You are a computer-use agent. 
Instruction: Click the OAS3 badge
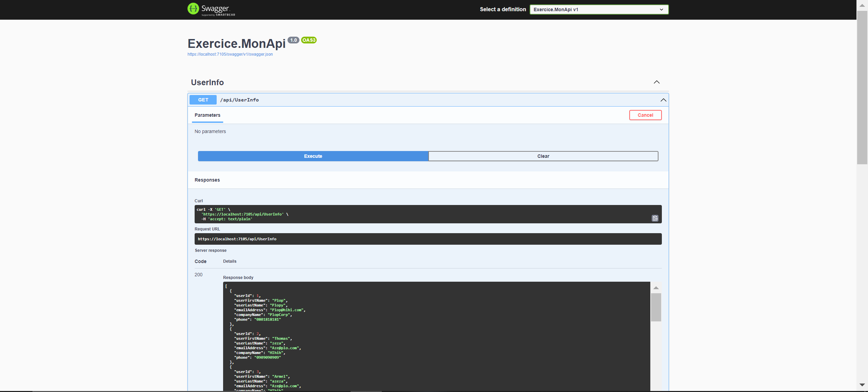click(309, 40)
